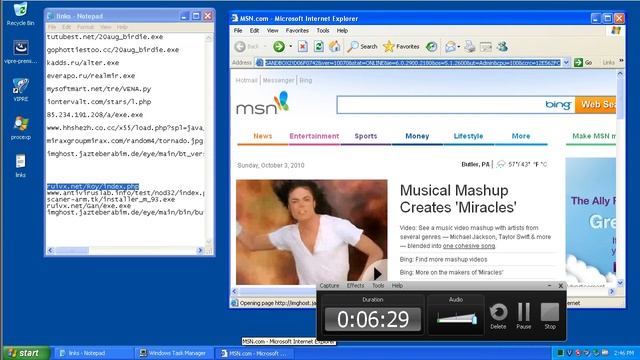
Task: Click the green Forward arrow in IE
Action: tap(279, 47)
